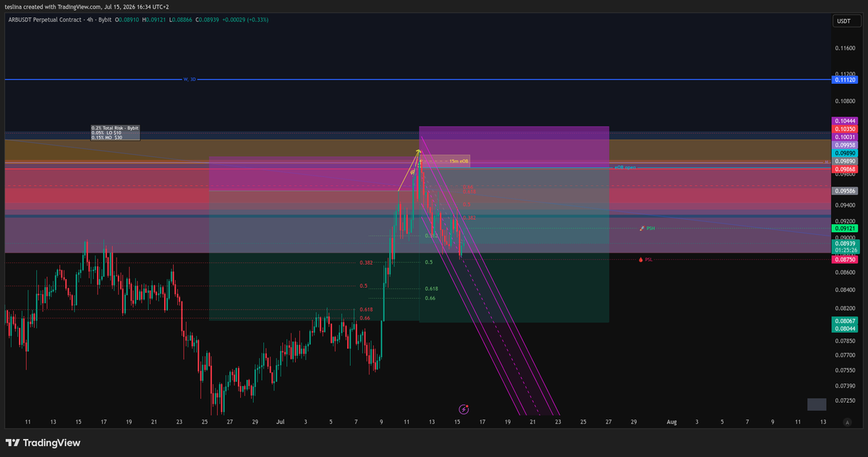The width and height of the screenshot is (868, 457).
Task: Click the TradingView logo
Action: [43, 443]
